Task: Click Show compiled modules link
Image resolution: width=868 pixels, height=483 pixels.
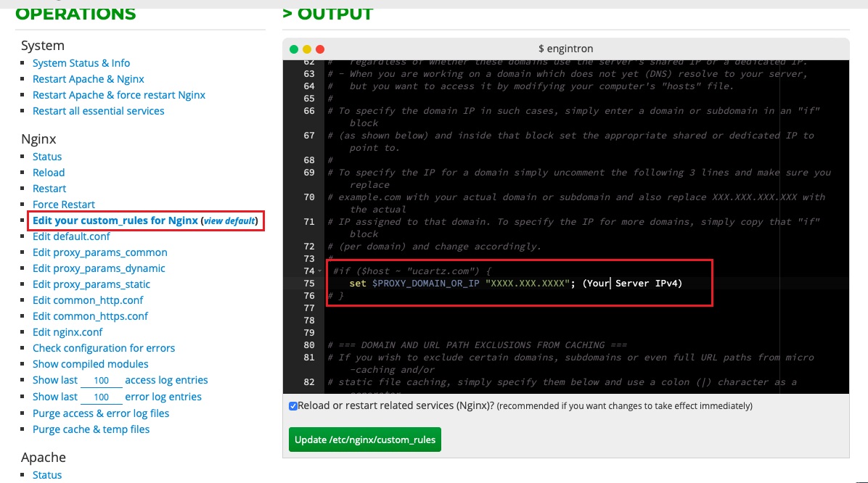Action: click(x=90, y=364)
